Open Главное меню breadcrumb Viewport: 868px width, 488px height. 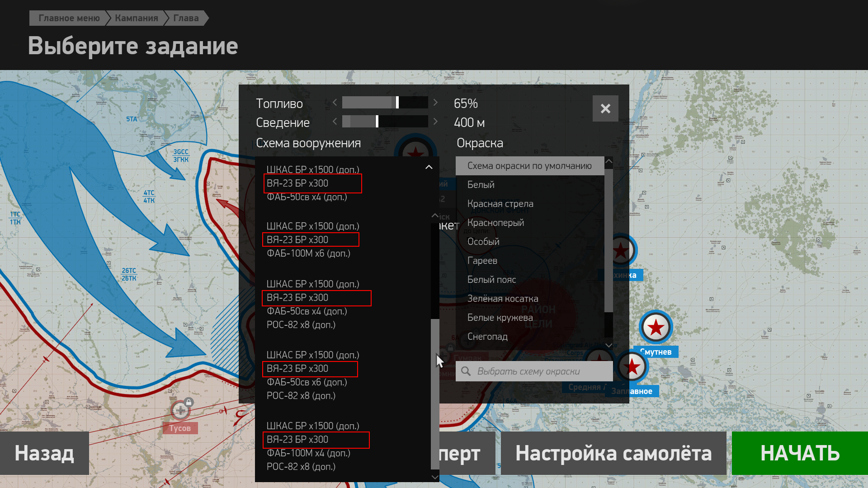(x=69, y=18)
